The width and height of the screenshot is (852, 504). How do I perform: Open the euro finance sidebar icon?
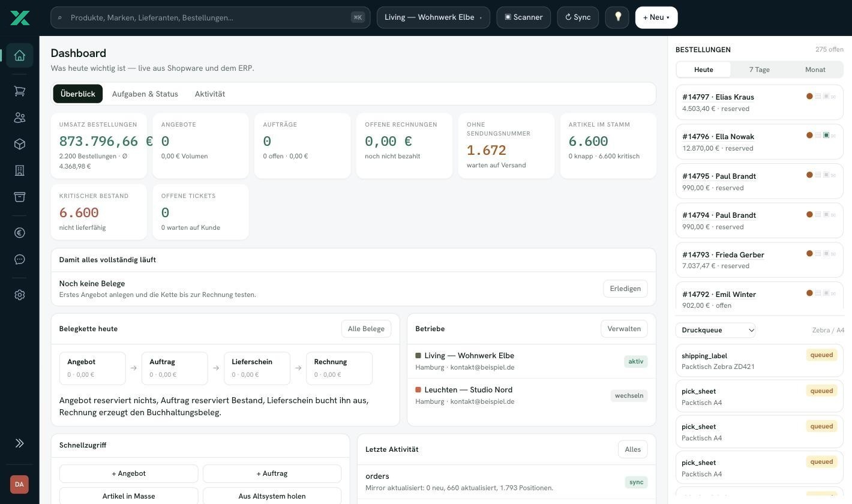pyautogui.click(x=19, y=233)
